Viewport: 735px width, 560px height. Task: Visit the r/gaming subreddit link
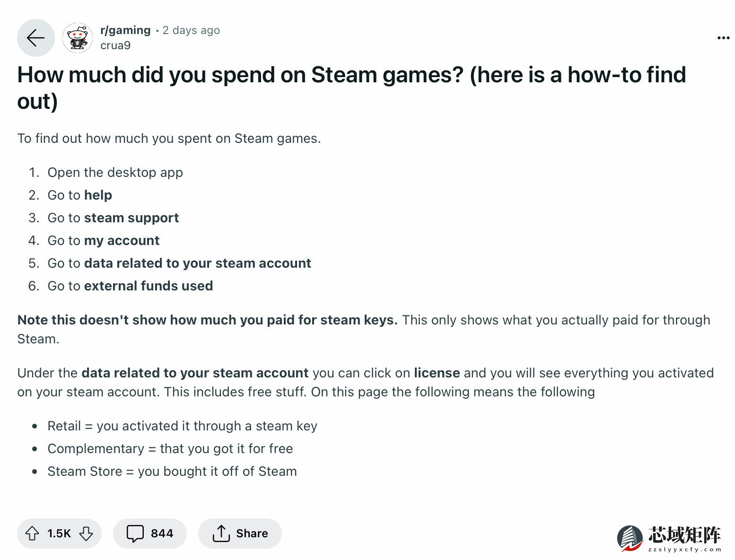(125, 30)
